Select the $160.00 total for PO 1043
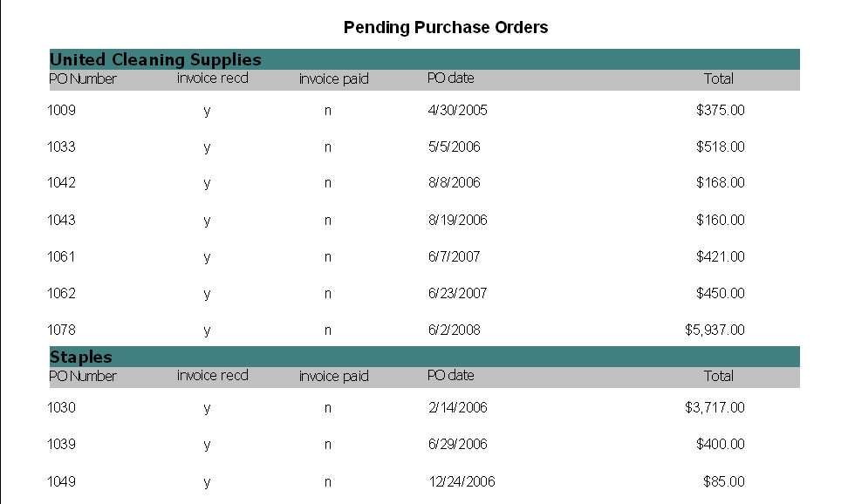 (x=721, y=220)
